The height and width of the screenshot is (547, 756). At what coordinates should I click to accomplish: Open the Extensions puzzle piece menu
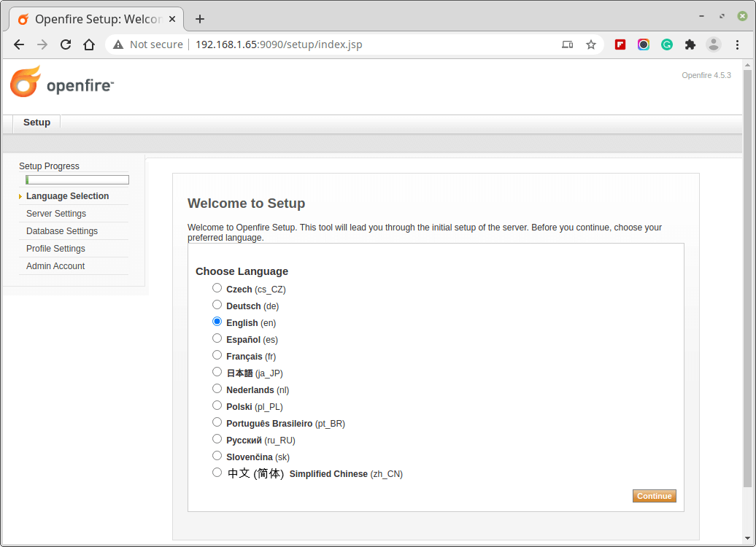pyautogui.click(x=690, y=44)
